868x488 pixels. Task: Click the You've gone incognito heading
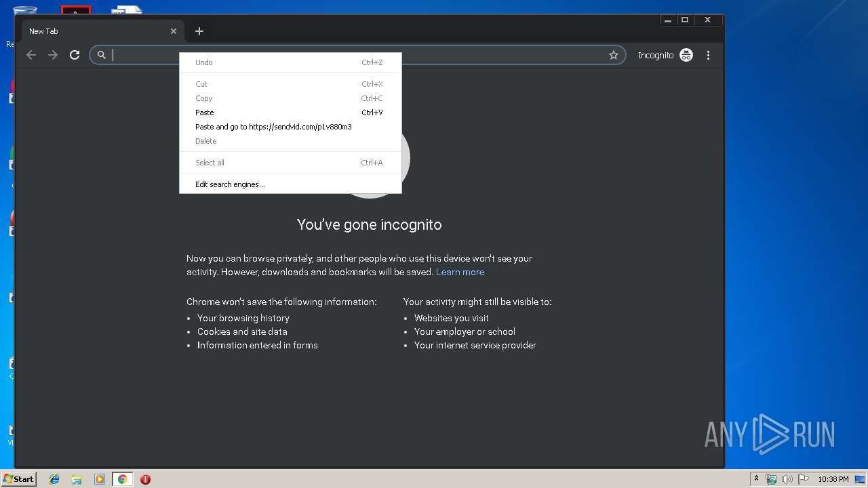click(369, 224)
